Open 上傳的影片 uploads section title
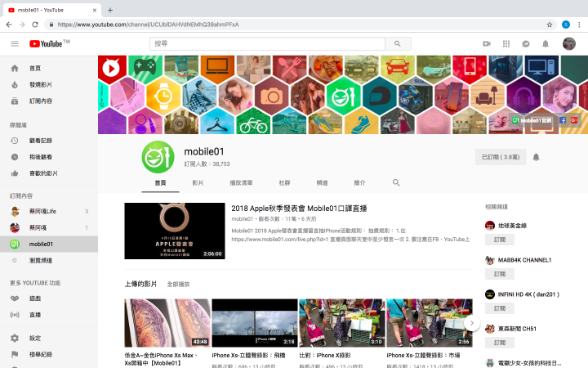This screenshot has height=368, width=588. 140,284
